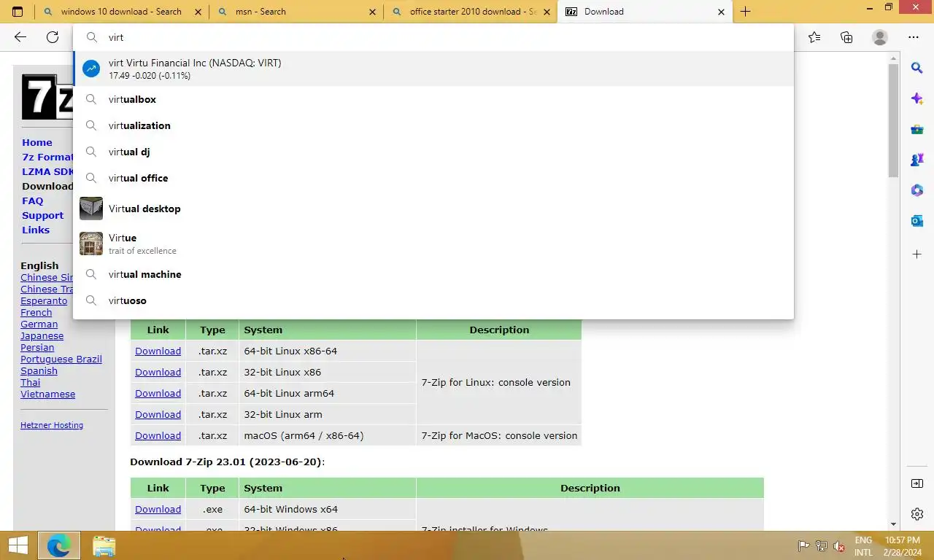Screen dimensions: 934x560
Task: Open the sidebar Search icon
Action: click(917, 68)
